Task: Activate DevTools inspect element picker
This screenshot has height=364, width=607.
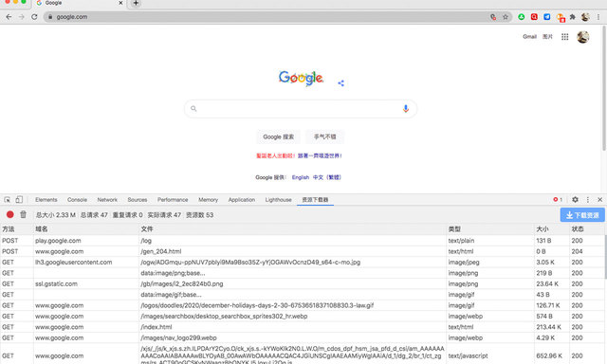Action: [x=7, y=200]
